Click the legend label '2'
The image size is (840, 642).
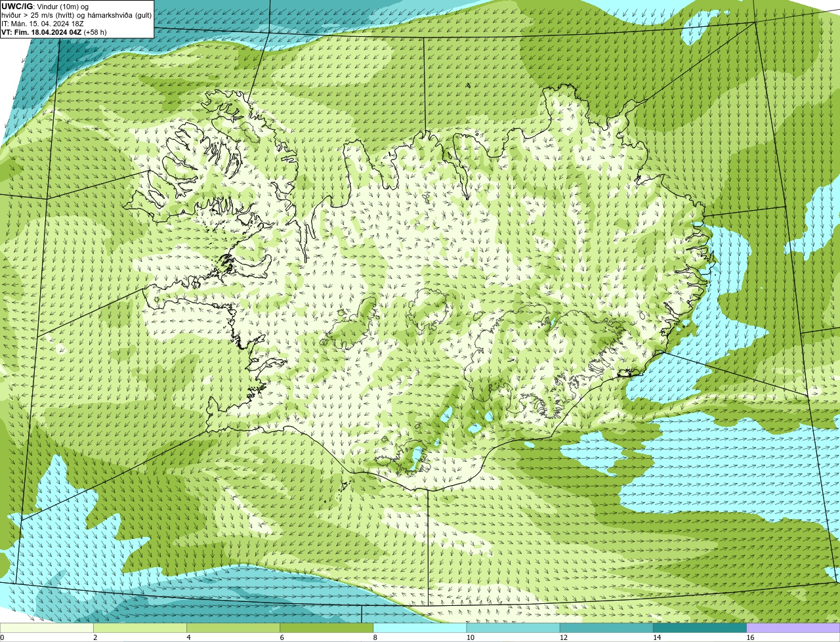[x=95, y=637]
